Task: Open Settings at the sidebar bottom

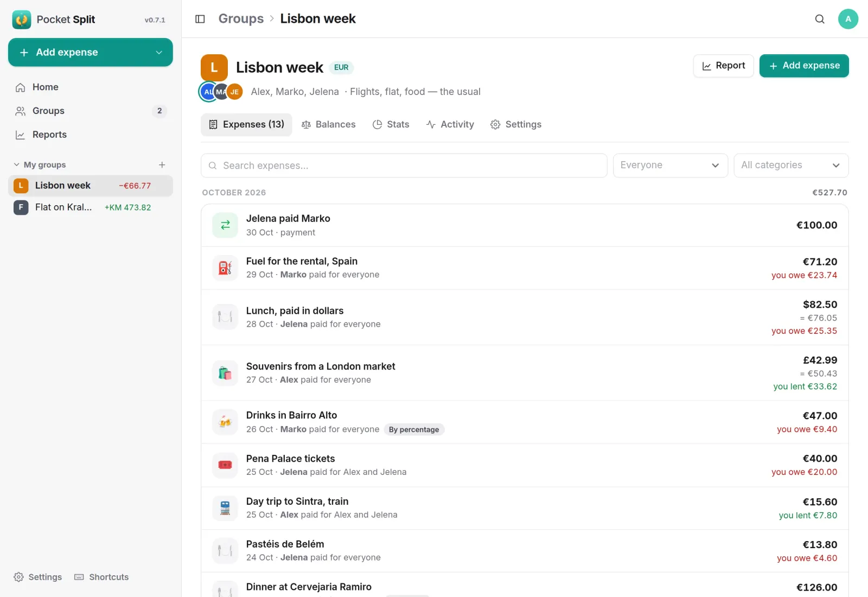Action: 38,577
